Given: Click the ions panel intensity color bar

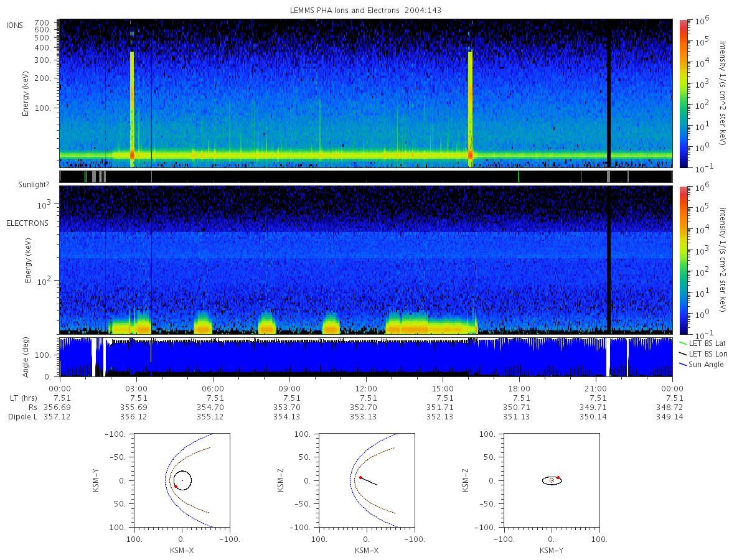Looking at the screenshot, I should pos(684,93).
